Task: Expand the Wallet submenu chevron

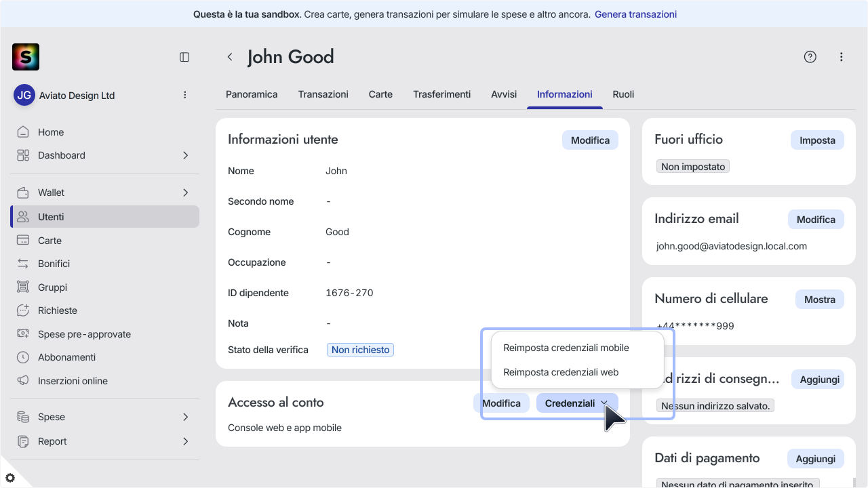Action: 186,192
